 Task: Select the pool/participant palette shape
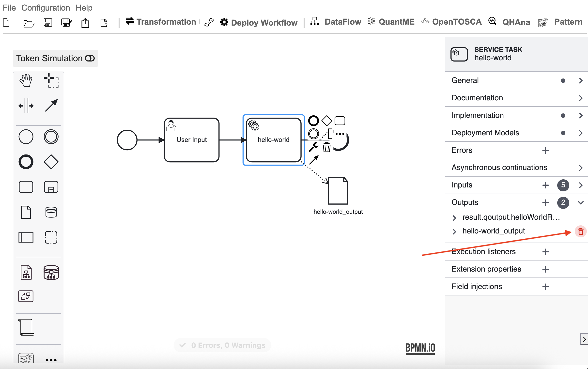tap(26, 237)
